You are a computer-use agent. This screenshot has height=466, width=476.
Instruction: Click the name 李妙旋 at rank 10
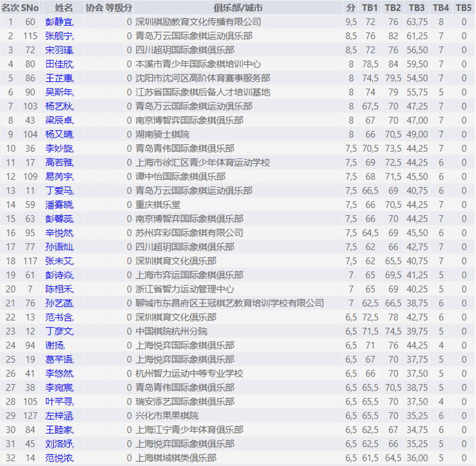point(59,148)
